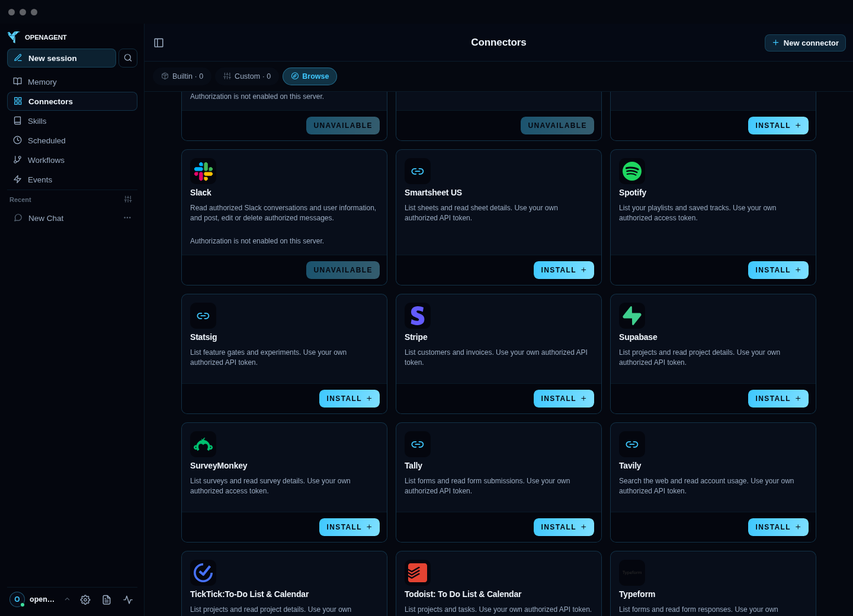Open New Chat more options menu
Screen dimensions: 853x616
127,218
